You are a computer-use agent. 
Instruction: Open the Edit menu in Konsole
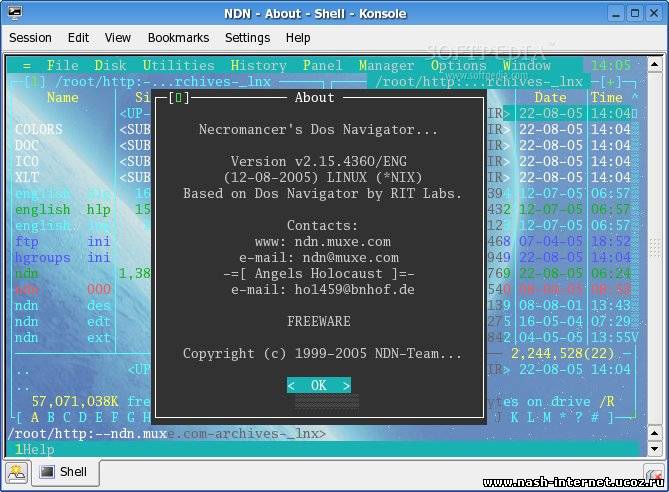click(x=79, y=38)
